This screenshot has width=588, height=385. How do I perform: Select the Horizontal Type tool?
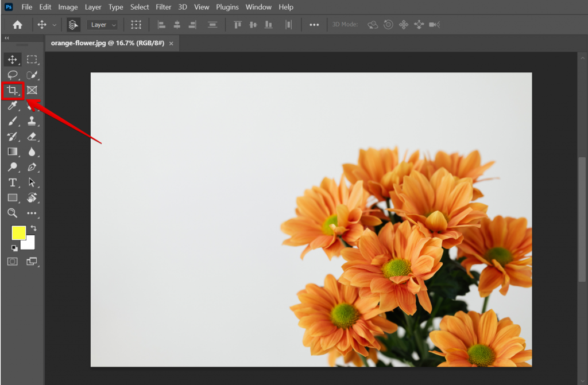coord(12,182)
